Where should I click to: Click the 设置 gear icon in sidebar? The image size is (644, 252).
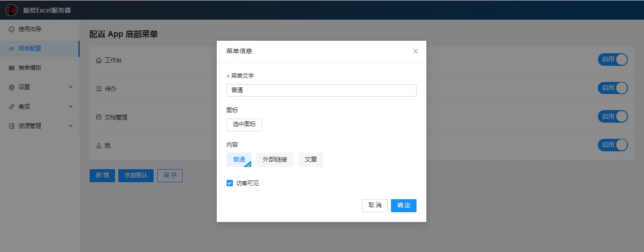[12, 87]
